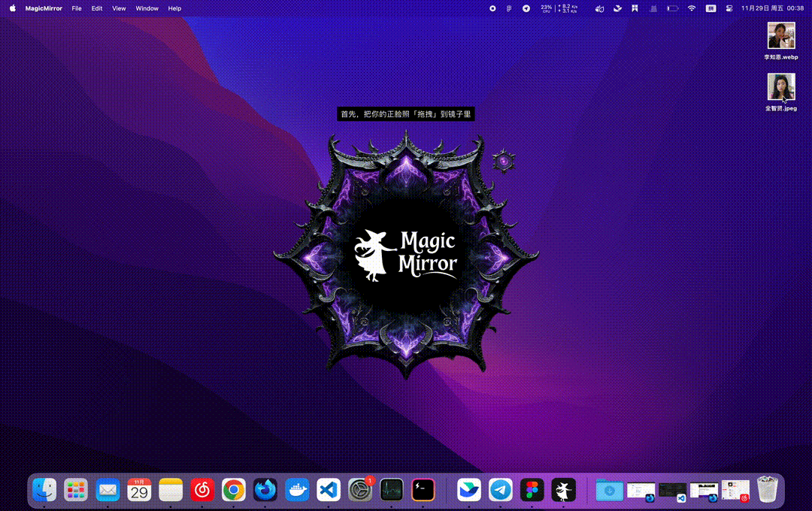The width and height of the screenshot is (812, 511).
Task: Toggle the sound menu in the status bar
Action: click(x=598, y=8)
